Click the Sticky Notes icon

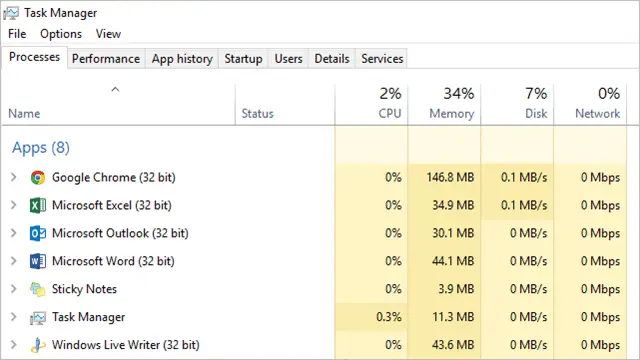[x=38, y=289]
